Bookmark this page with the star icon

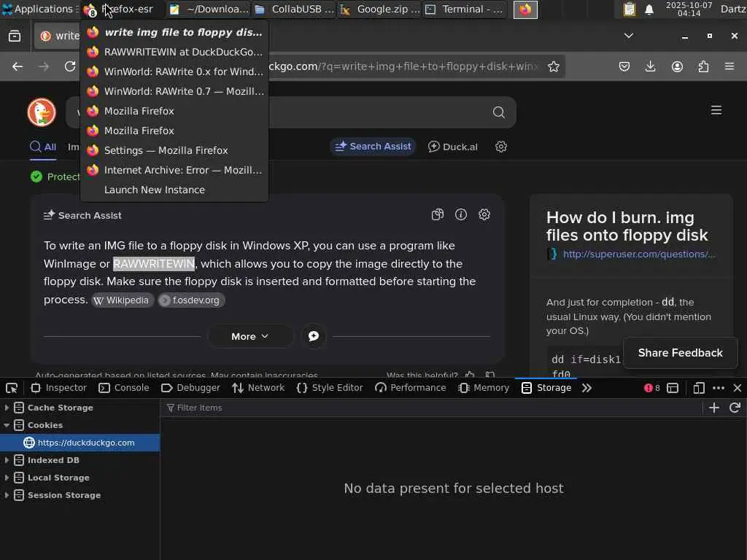point(553,66)
